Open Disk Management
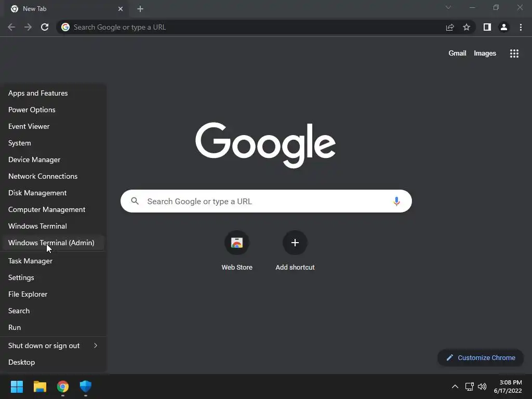 point(54,193)
